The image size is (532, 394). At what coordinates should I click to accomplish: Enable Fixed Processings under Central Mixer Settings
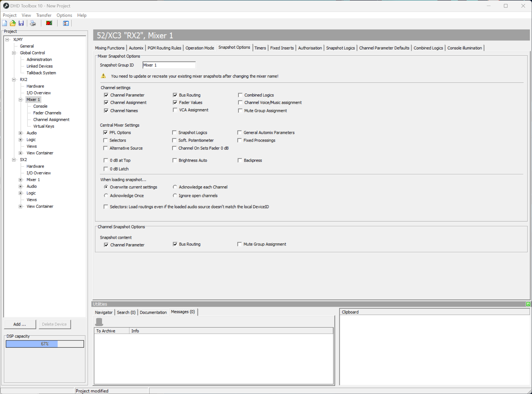point(239,140)
